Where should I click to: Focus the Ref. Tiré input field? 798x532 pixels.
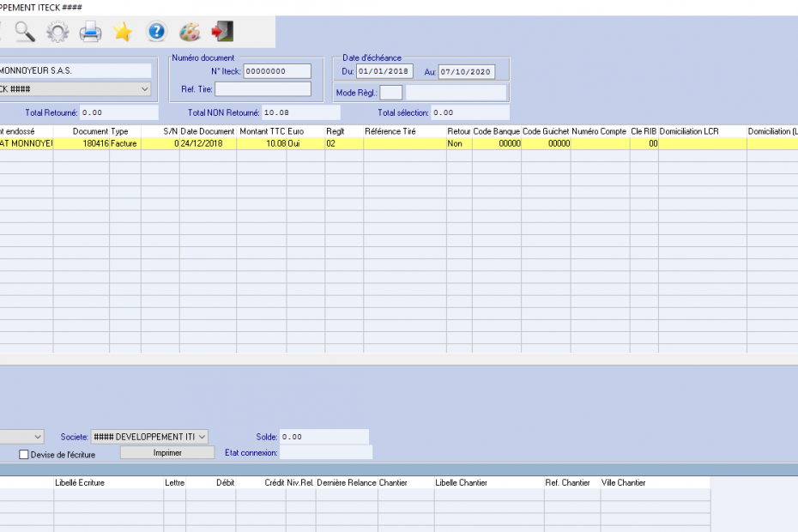(x=263, y=89)
